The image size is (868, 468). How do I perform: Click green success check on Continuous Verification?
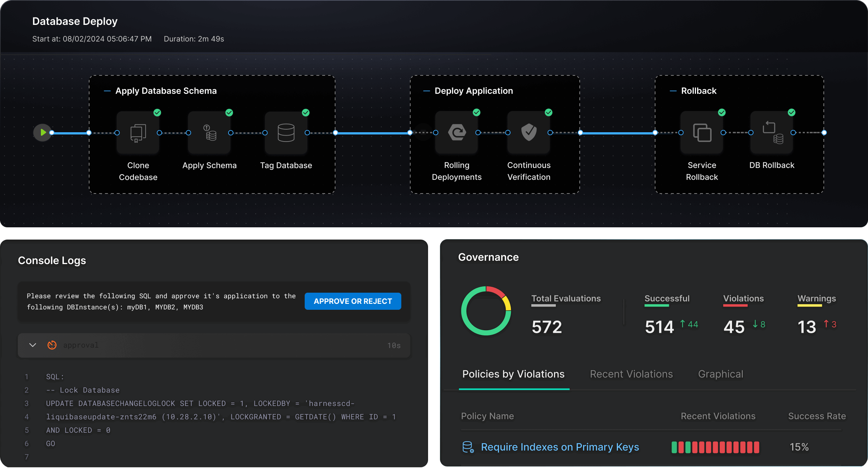click(x=548, y=113)
